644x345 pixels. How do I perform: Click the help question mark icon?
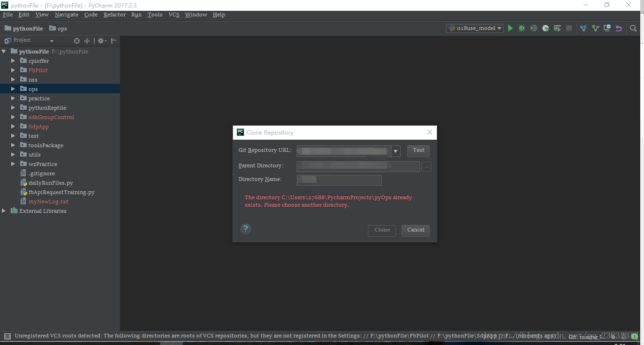click(x=246, y=229)
